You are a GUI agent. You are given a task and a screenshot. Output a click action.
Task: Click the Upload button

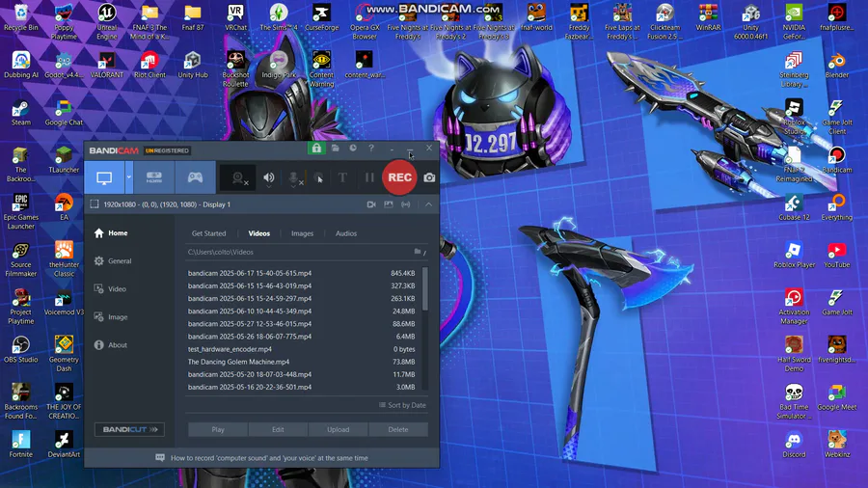pyautogui.click(x=339, y=429)
